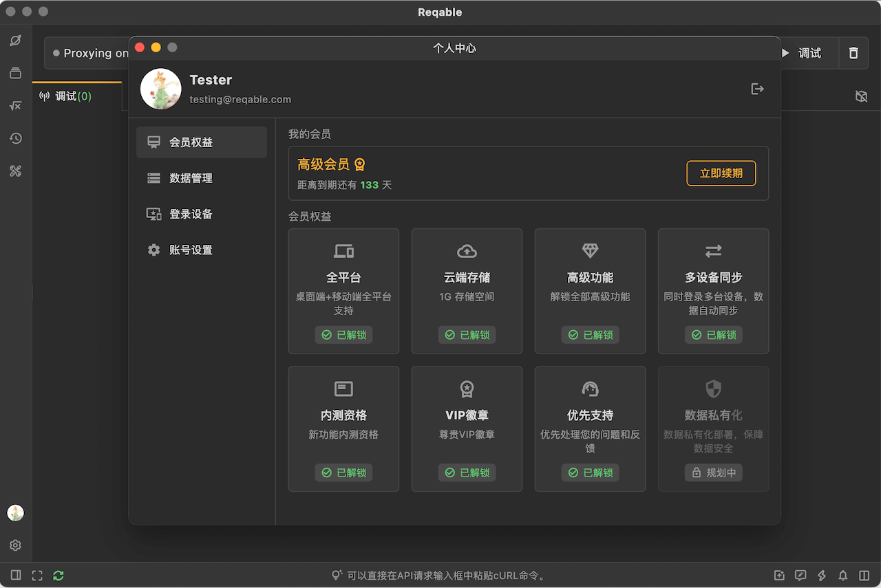Click the lightning bolt icon in status bar

tap(821, 575)
